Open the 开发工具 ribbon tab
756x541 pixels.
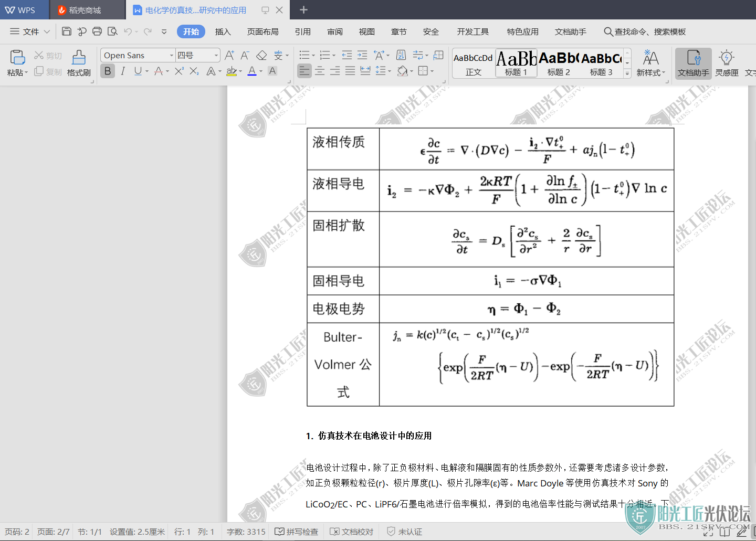coord(473,31)
